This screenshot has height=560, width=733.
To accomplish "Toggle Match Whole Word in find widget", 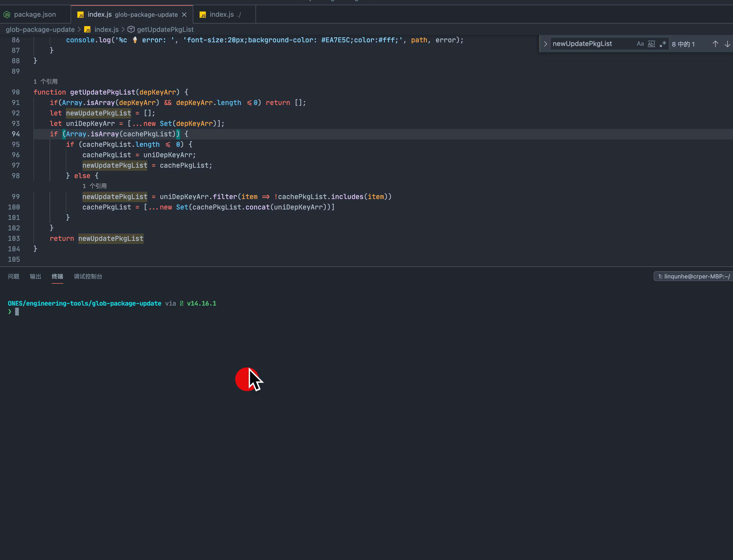I will (x=651, y=44).
